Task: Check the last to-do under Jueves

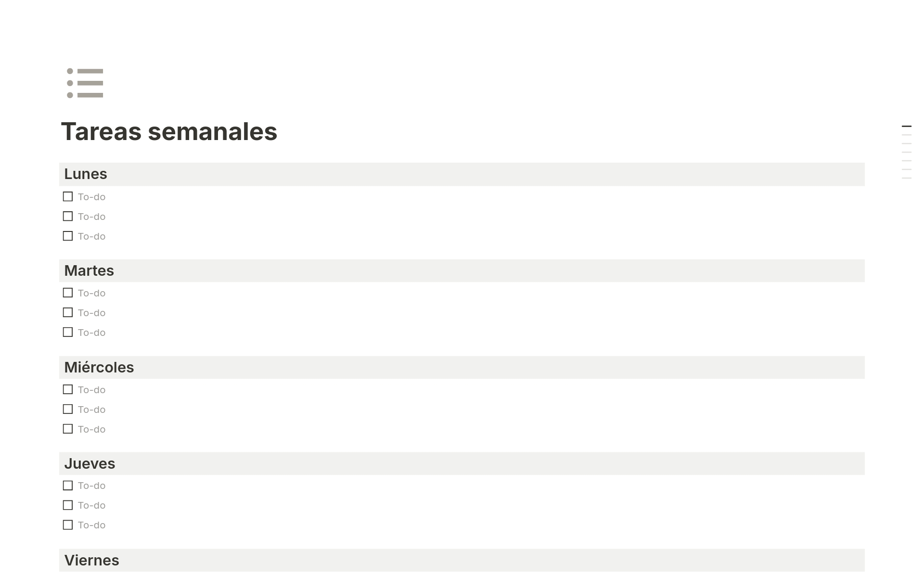Action: 67,525
